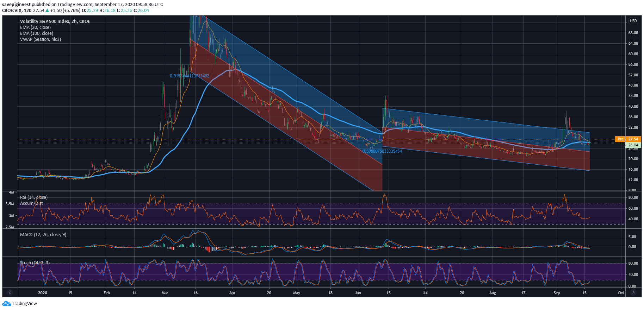
Task: Click the Sep marker on time axis
Action: click(x=557, y=293)
